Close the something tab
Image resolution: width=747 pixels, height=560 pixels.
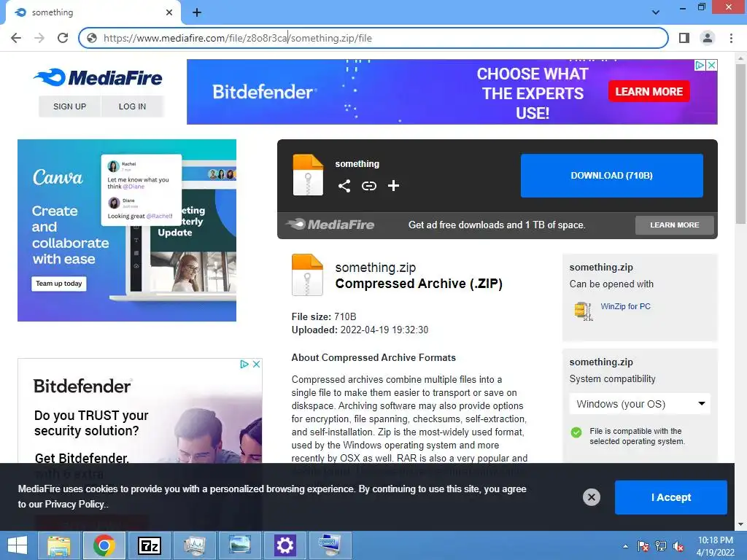click(169, 12)
